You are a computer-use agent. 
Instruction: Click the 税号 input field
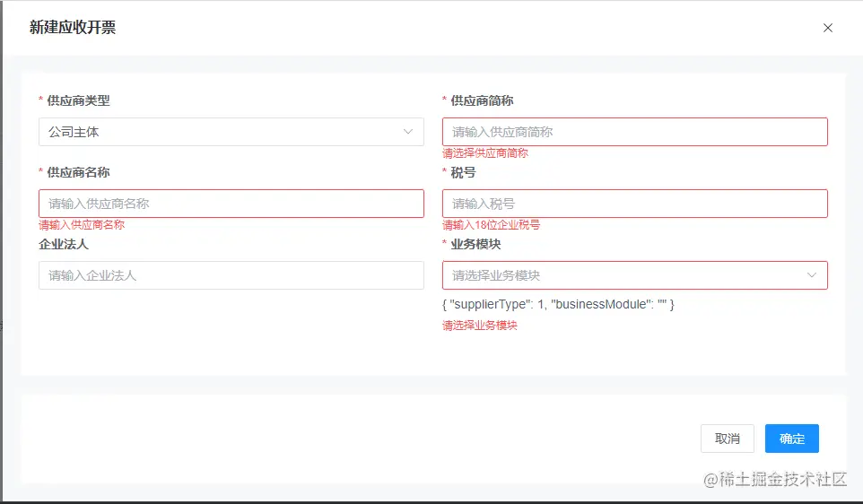click(634, 204)
